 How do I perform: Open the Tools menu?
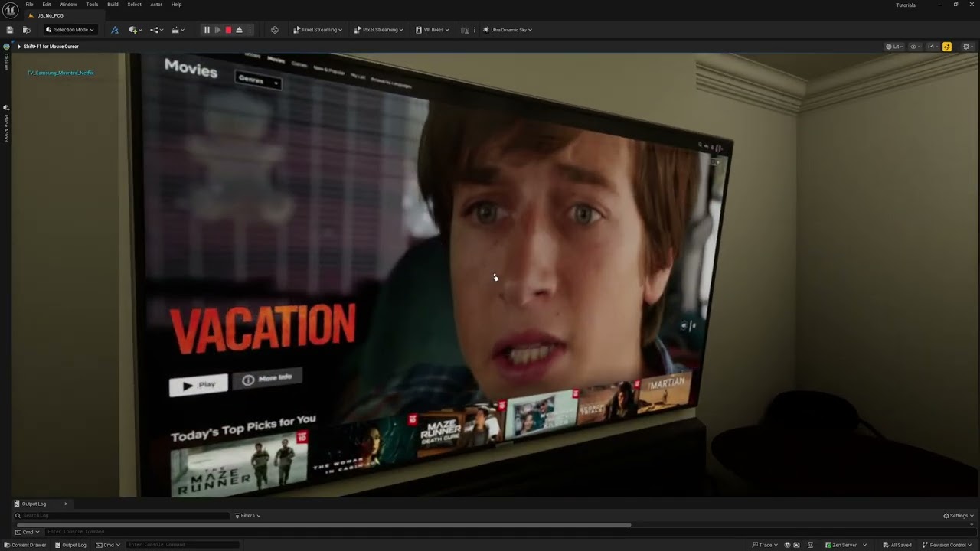[x=92, y=5]
